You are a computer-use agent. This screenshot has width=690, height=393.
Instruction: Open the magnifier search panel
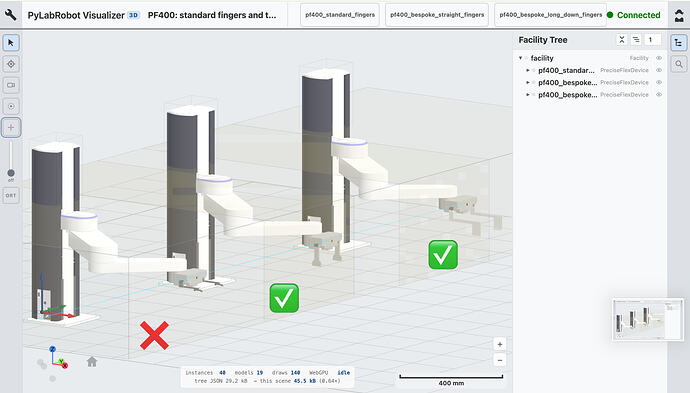(679, 64)
